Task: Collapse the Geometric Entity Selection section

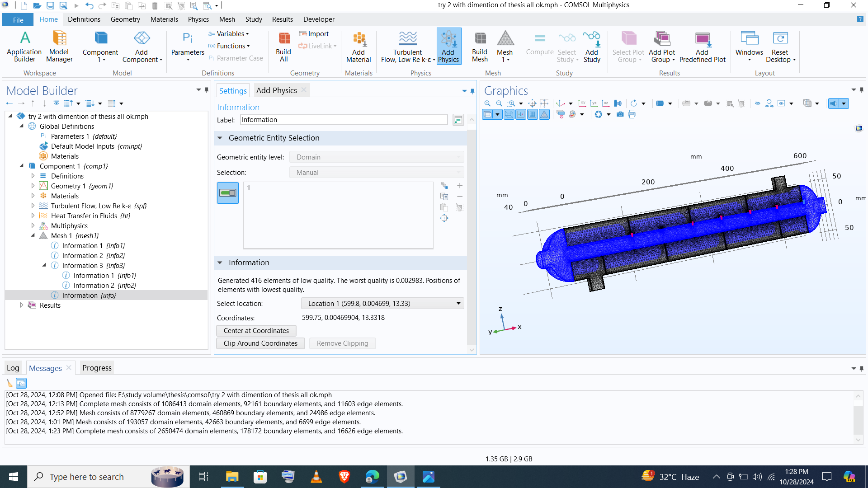Action: click(x=220, y=138)
